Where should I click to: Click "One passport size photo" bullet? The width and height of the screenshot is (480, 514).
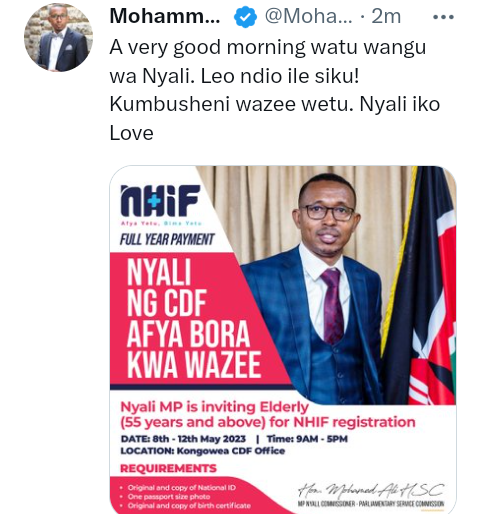(169, 497)
